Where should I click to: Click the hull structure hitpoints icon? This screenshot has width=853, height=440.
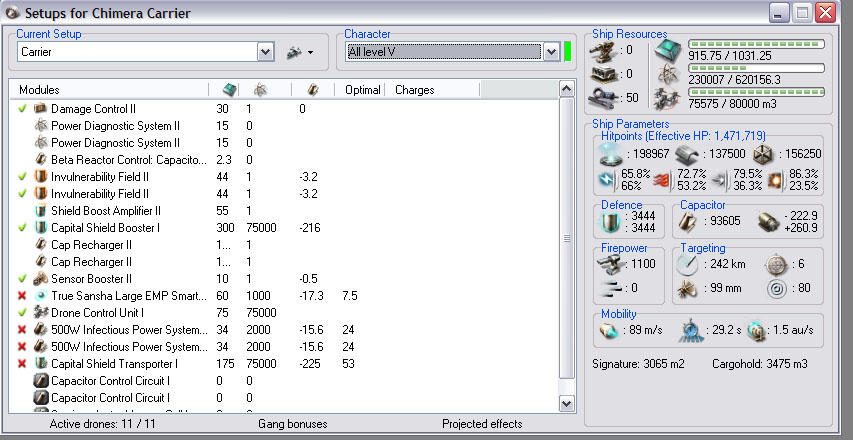pos(764,155)
